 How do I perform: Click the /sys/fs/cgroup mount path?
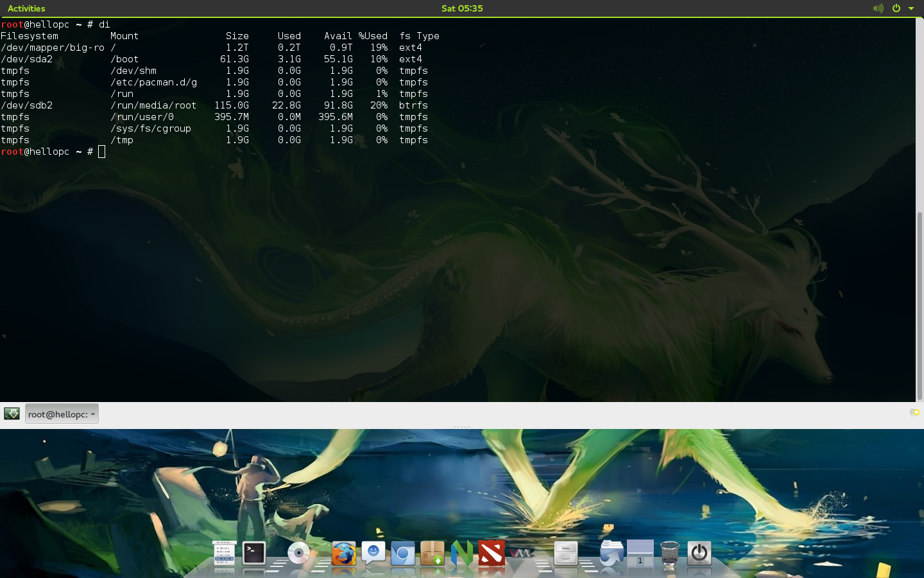[x=151, y=128]
